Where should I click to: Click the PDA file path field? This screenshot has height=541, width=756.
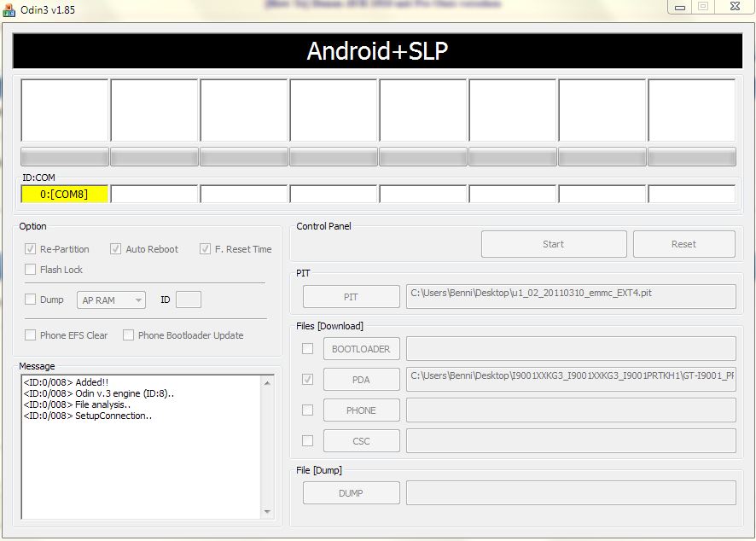coord(571,380)
